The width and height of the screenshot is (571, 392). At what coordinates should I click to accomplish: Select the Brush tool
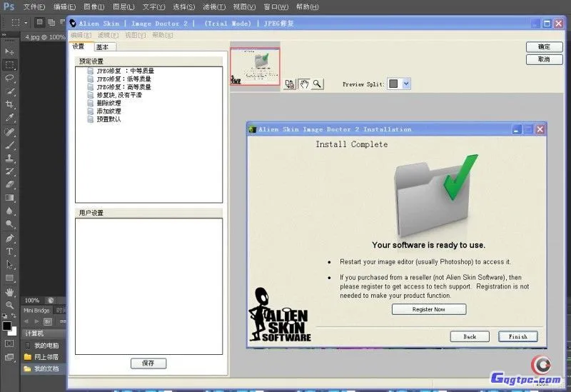[9, 145]
